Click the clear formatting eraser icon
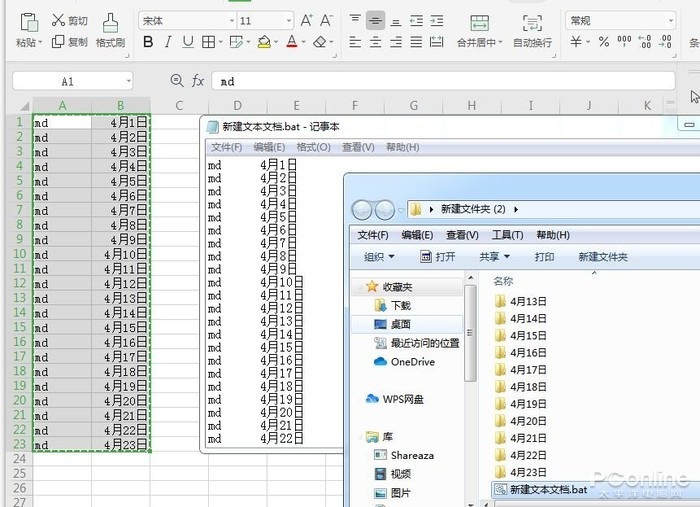The image size is (700, 507). tap(320, 42)
